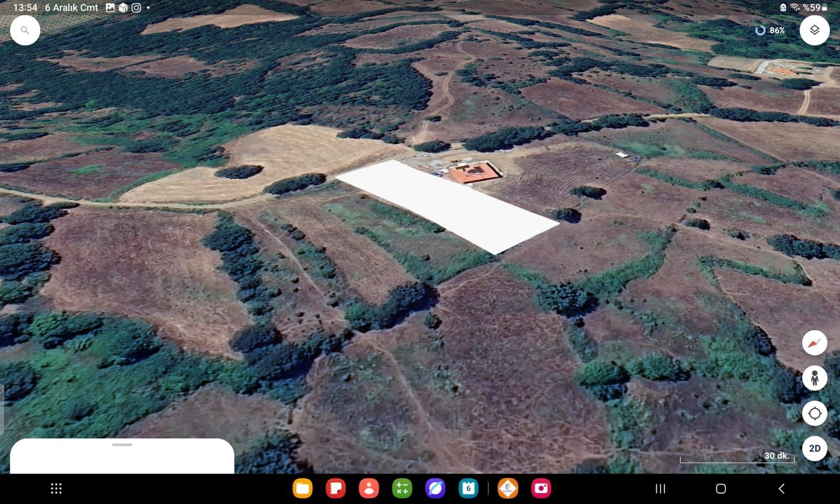840x504 pixels.
Task: Launch the My Files folder app
Action: click(302, 489)
